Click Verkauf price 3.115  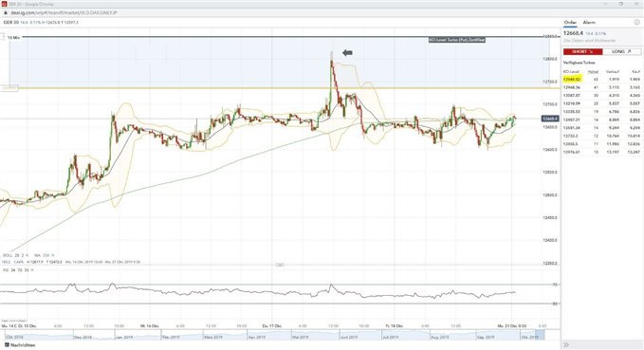coord(614,87)
